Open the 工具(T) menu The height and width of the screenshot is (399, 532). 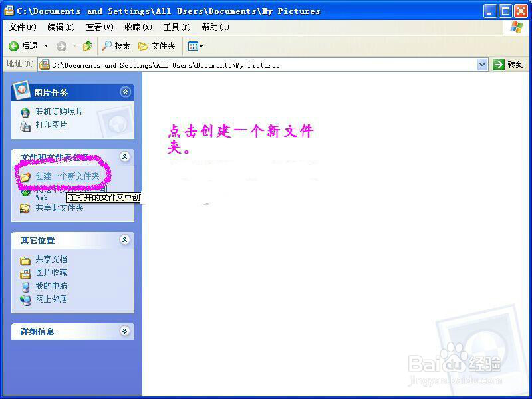[x=177, y=27]
